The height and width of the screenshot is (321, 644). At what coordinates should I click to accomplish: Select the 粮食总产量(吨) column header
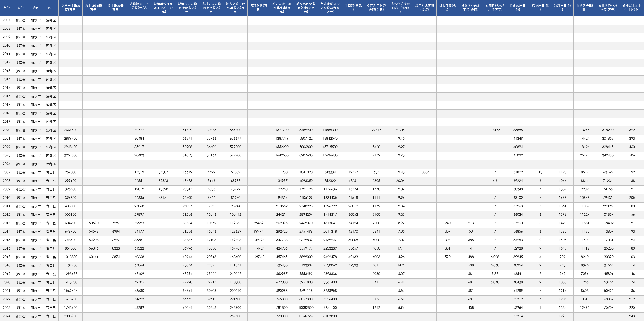(518, 8)
